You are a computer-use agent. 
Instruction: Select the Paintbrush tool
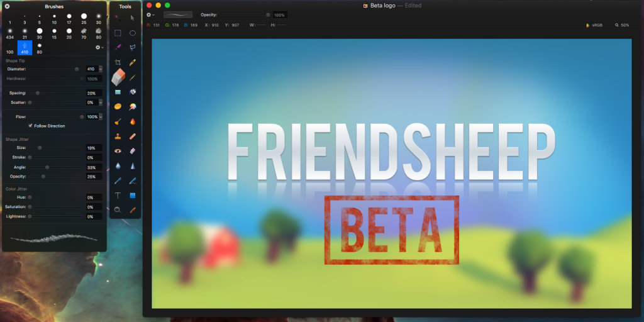coord(133,77)
